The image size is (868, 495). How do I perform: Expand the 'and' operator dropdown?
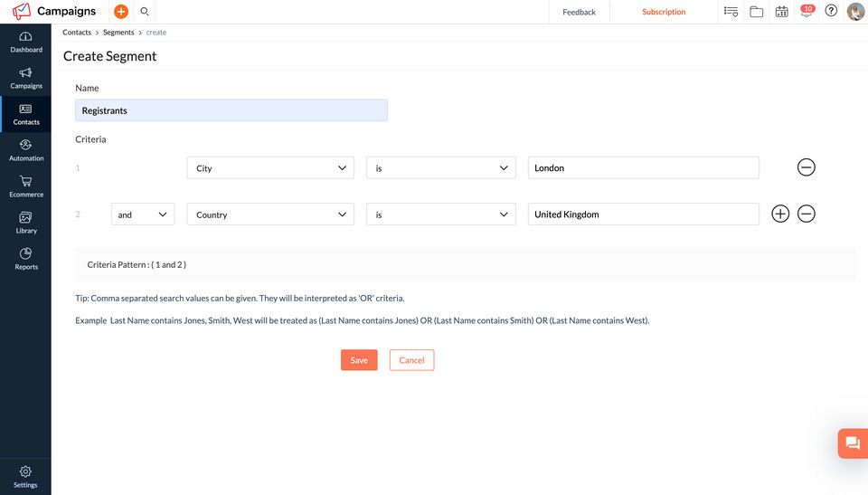143,214
